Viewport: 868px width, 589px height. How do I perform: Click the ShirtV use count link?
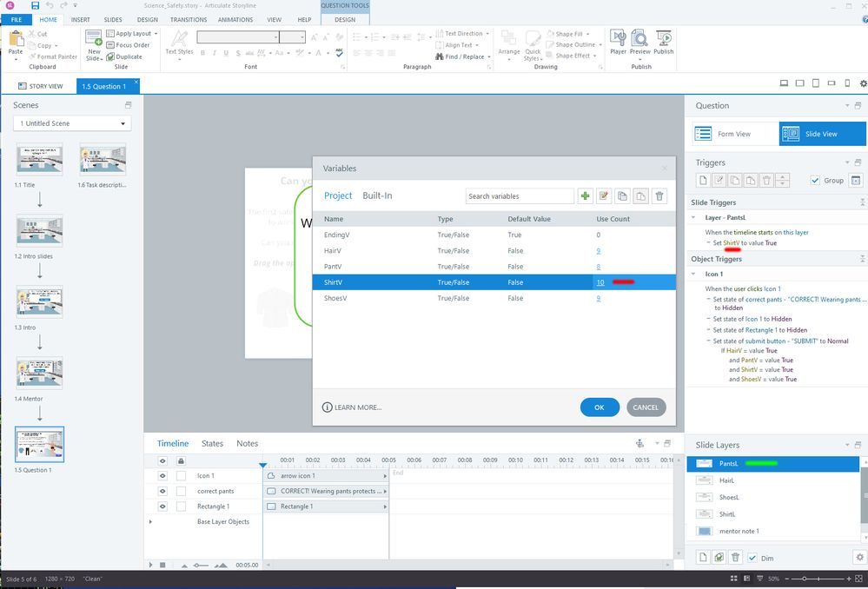point(600,282)
